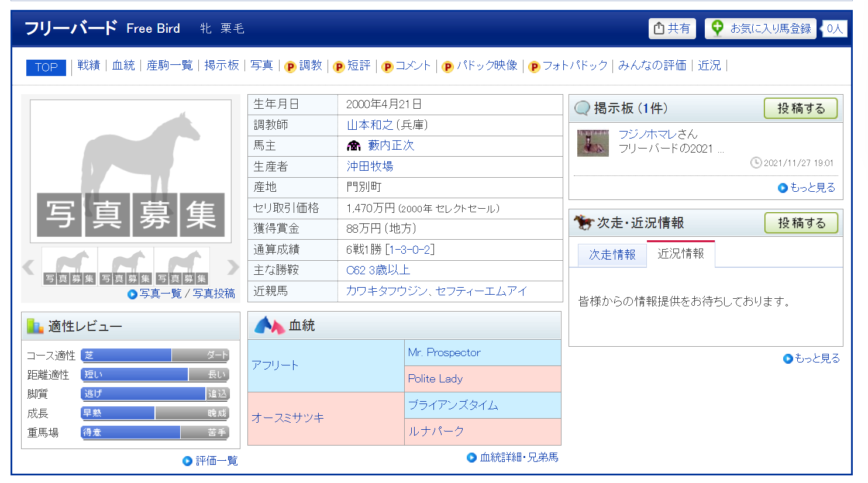The image size is (868, 483).
Task: Click the arrow icon beside 血統詳細・兄弟馬
Action: tap(471, 457)
